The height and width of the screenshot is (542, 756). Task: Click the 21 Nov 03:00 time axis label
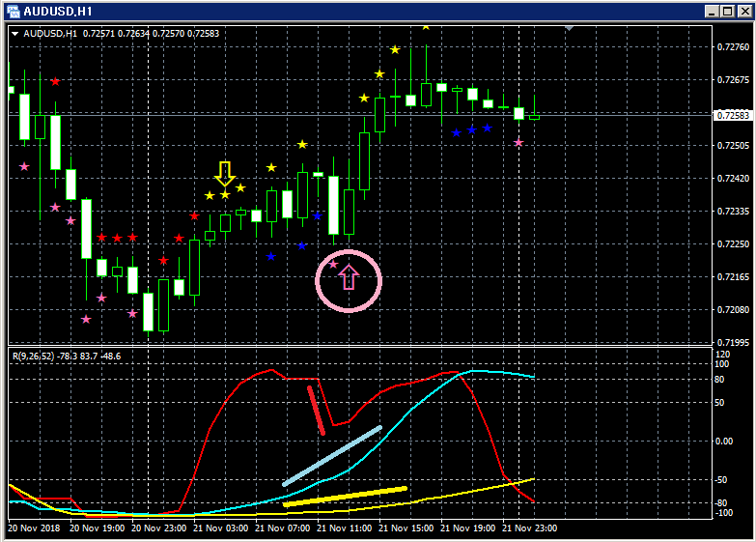click(x=221, y=528)
